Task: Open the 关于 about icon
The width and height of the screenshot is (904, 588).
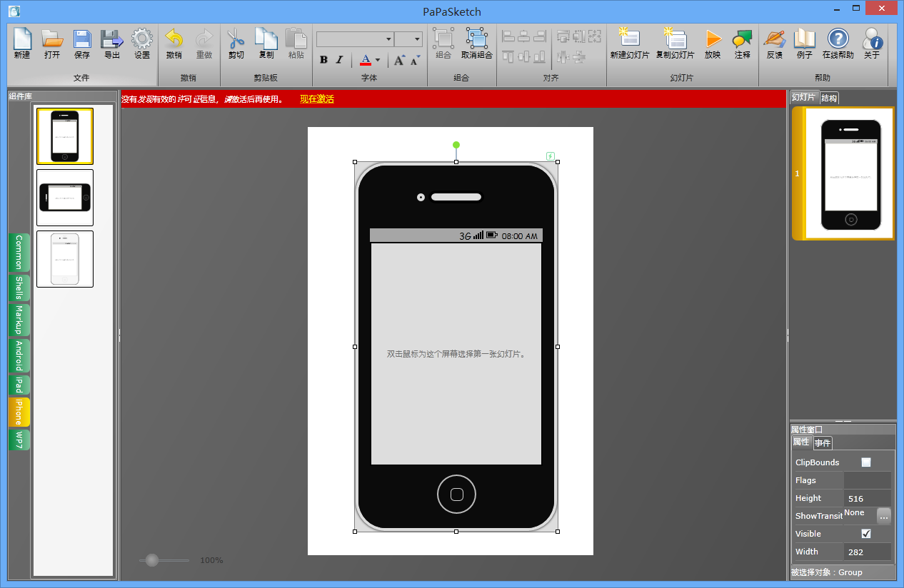Action: click(x=872, y=44)
